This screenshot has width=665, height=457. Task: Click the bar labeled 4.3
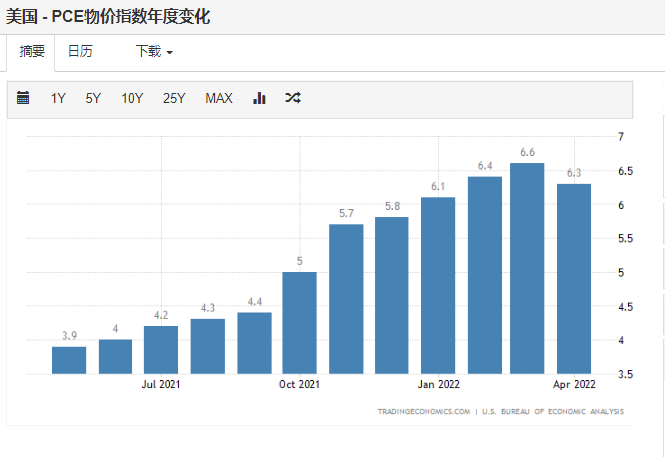coord(208,346)
